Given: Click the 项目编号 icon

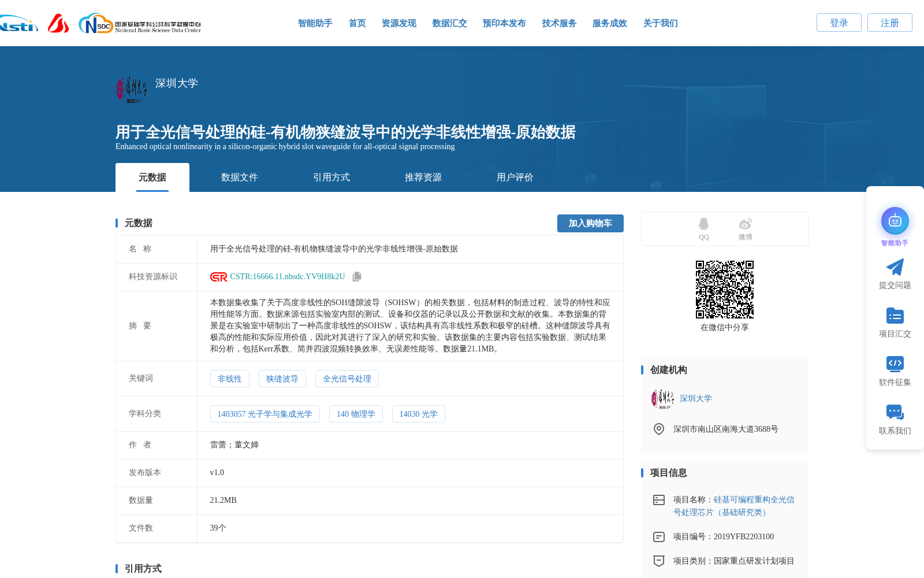Looking at the screenshot, I should click(x=659, y=537).
